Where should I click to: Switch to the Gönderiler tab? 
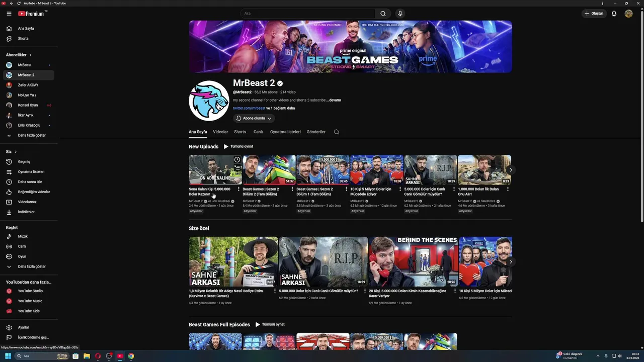tap(316, 132)
